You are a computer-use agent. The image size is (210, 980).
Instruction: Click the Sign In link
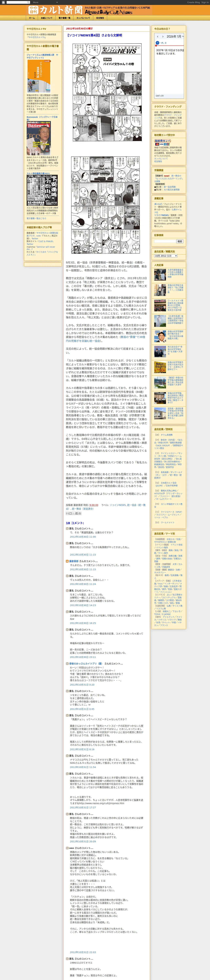click(x=205, y=2)
